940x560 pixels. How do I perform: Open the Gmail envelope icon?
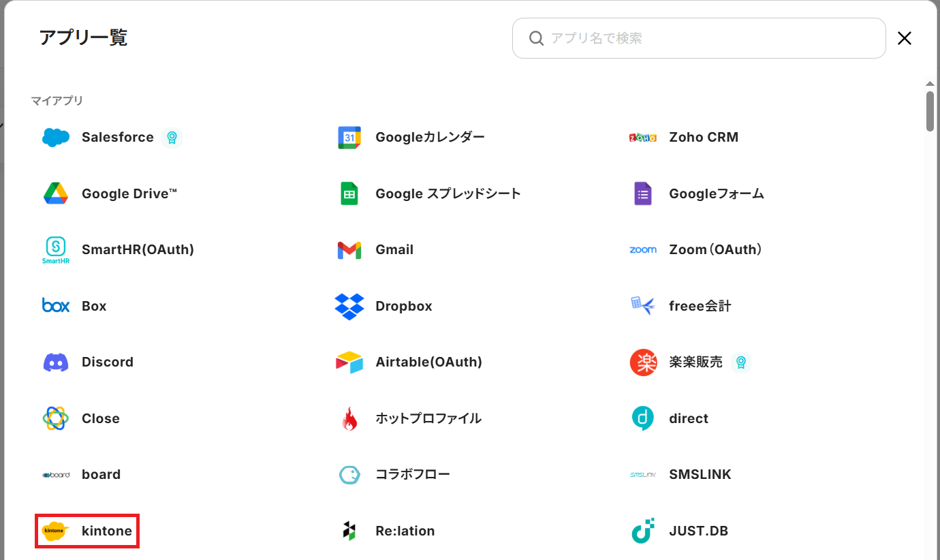349,250
